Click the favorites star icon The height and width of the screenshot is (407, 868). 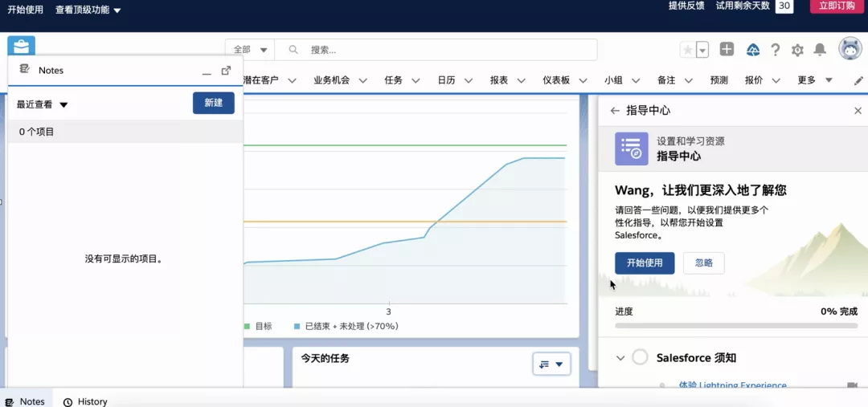coord(687,50)
